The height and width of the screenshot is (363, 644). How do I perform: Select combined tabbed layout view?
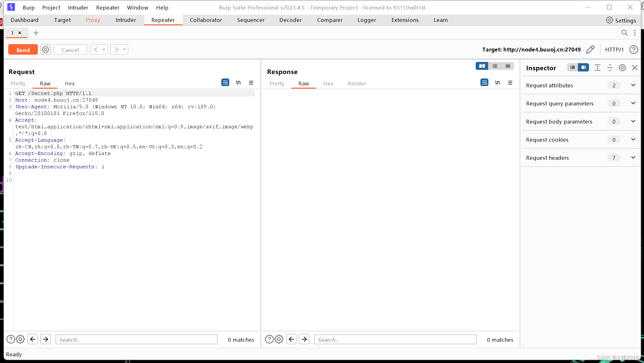pyautogui.click(x=508, y=66)
